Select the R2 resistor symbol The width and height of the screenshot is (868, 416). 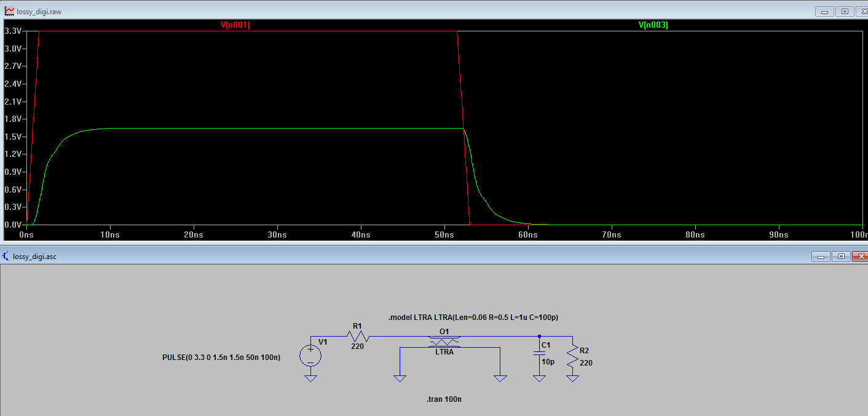pos(572,357)
